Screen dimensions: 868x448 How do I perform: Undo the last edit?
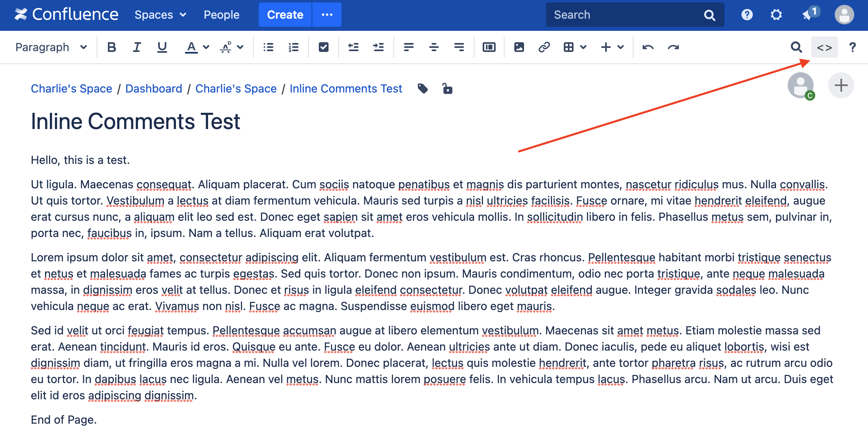click(x=648, y=47)
